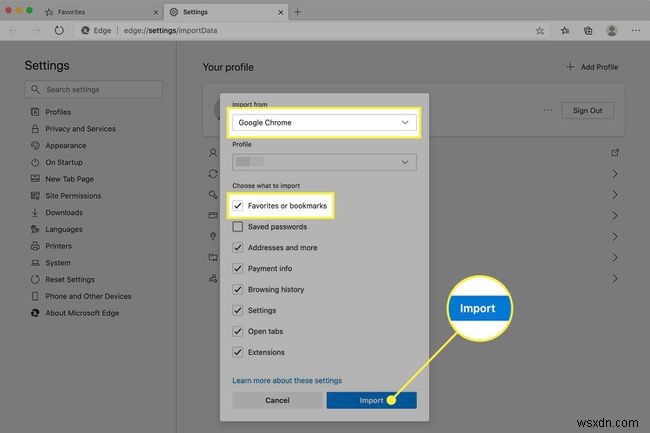
Task: Click the New Tab Page icon
Action: pyautogui.click(x=35, y=179)
